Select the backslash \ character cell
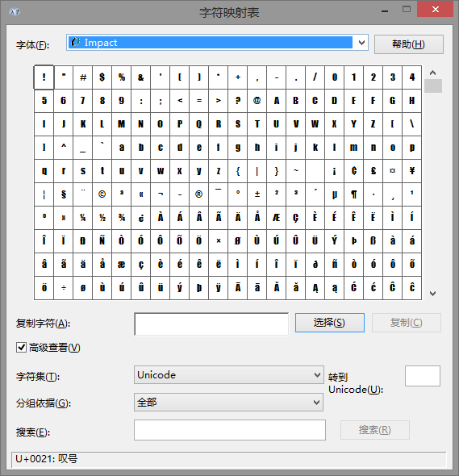The height and width of the screenshot is (476, 459). point(412,124)
